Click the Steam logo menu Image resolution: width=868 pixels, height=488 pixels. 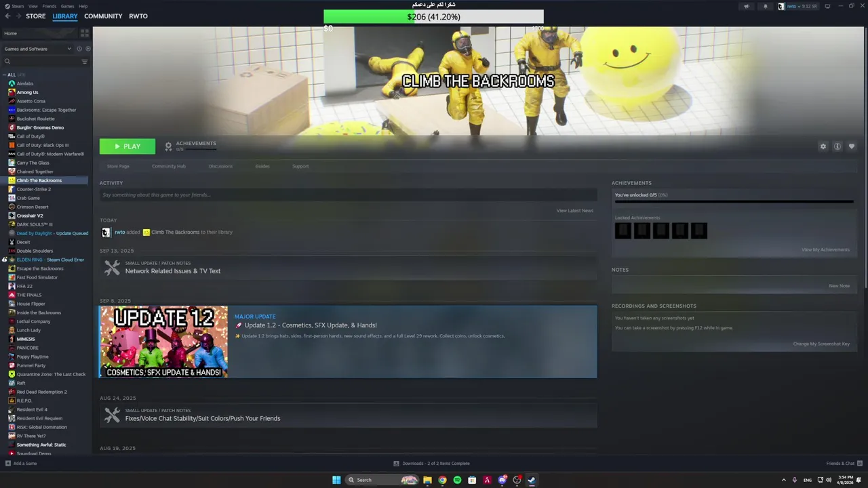point(7,6)
